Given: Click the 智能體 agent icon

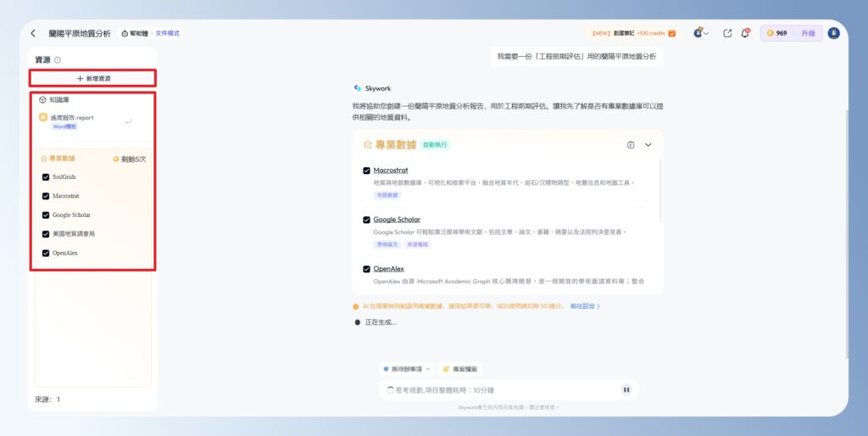Looking at the screenshot, I should (x=125, y=33).
